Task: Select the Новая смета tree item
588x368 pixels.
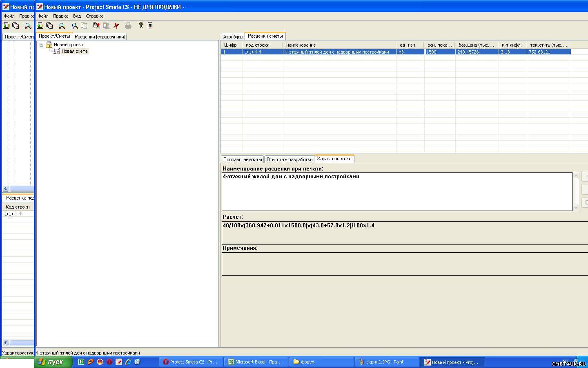Action: [x=74, y=51]
